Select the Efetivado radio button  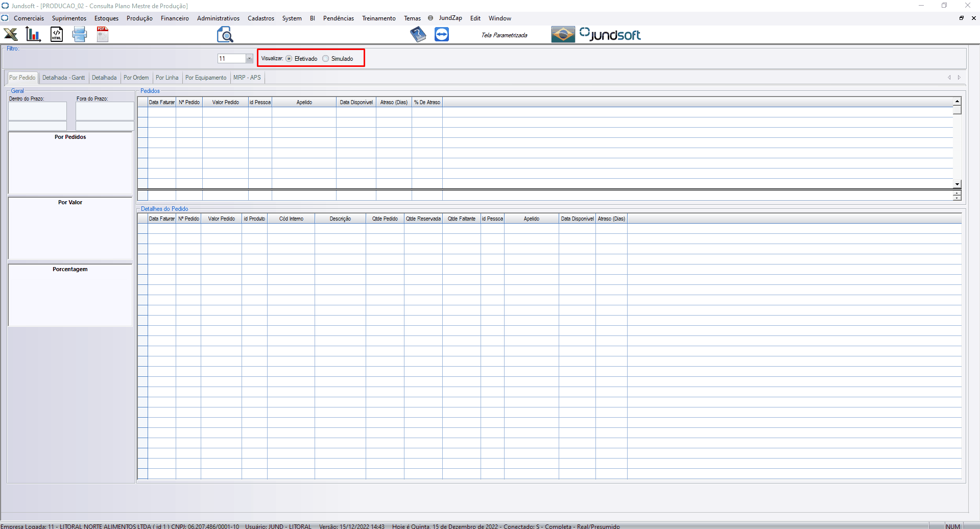[x=289, y=59]
